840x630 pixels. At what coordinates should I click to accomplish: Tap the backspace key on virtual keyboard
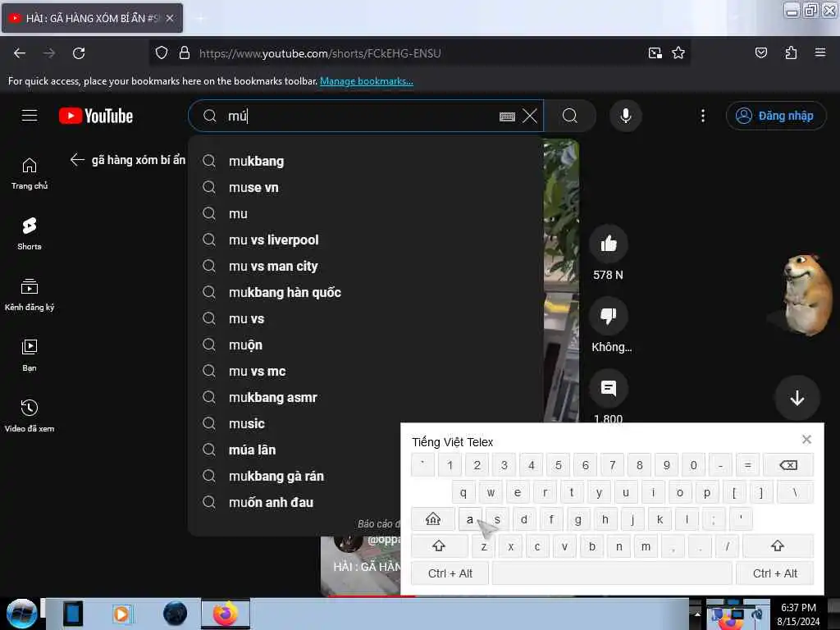[x=788, y=465]
